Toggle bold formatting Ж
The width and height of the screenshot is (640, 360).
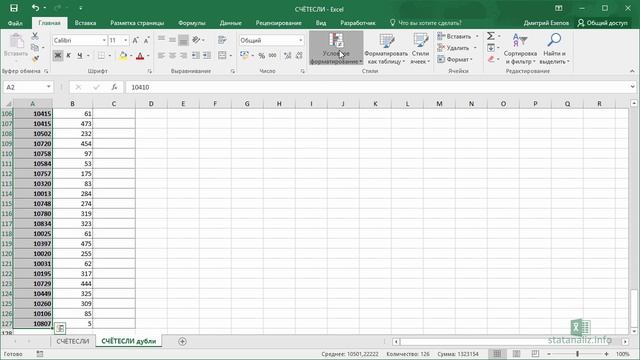pos(58,56)
